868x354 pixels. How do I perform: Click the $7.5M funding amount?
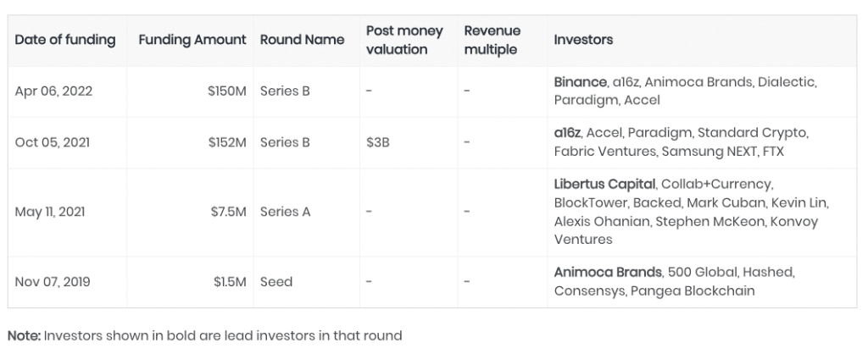(228, 212)
